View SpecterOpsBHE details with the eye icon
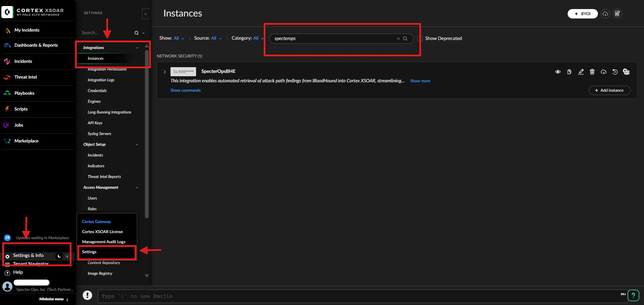This screenshot has width=644, height=305. pos(558,72)
